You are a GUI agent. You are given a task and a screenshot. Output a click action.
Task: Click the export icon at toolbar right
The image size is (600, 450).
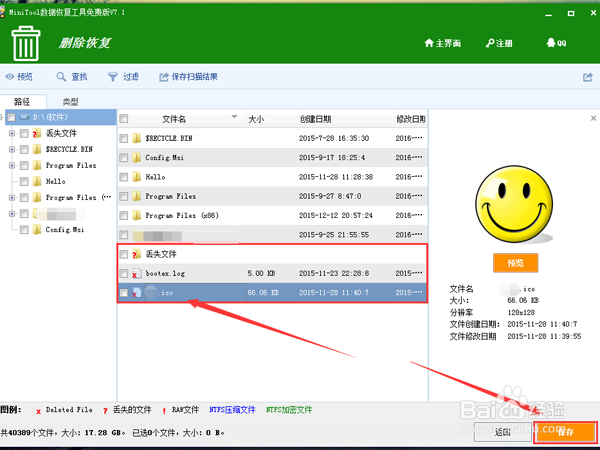pyautogui.click(x=588, y=77)
